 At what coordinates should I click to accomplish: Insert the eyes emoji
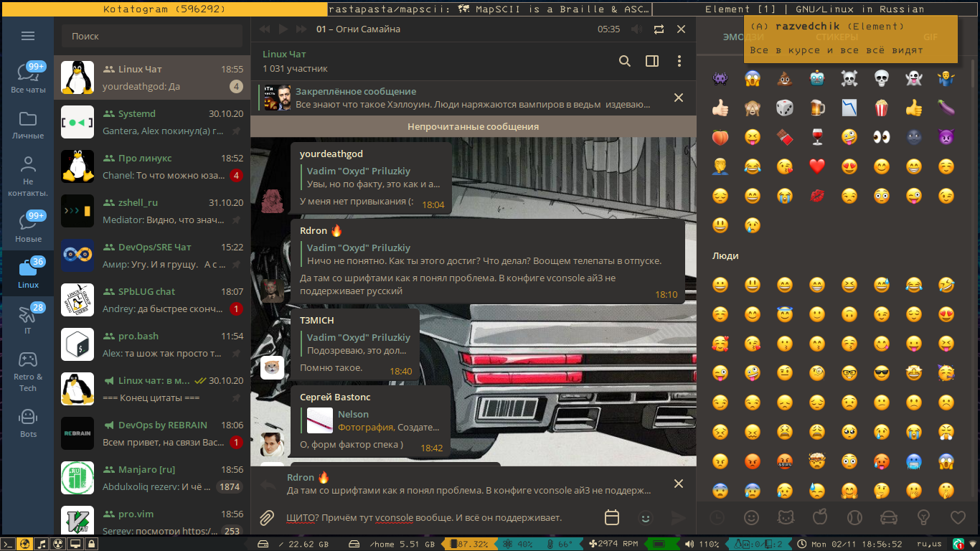click(882, 137)
